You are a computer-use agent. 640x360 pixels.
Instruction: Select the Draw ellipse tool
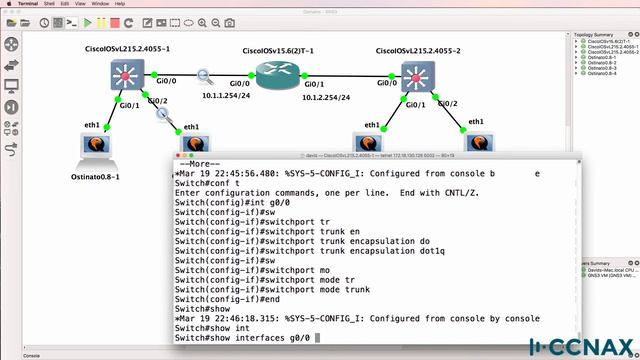point(189,23)
